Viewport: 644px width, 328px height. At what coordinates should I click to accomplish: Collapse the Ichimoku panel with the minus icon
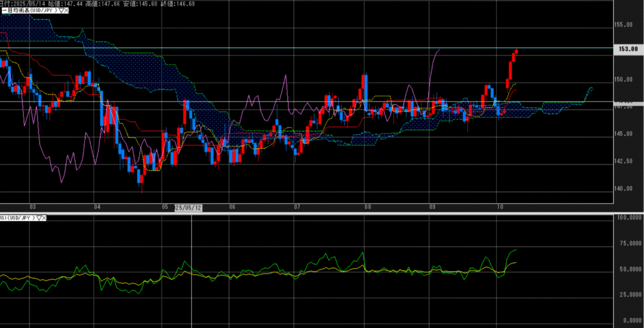pos(3,11)
